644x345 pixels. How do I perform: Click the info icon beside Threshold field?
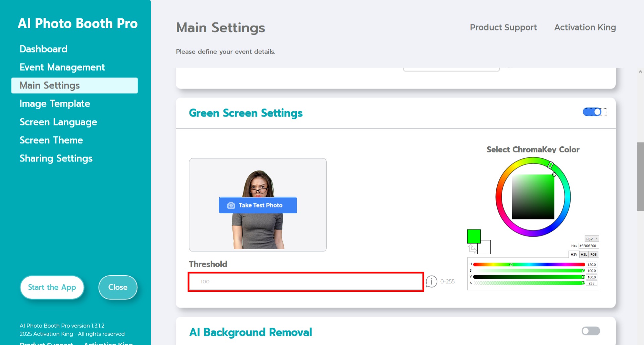coord(431,281)
